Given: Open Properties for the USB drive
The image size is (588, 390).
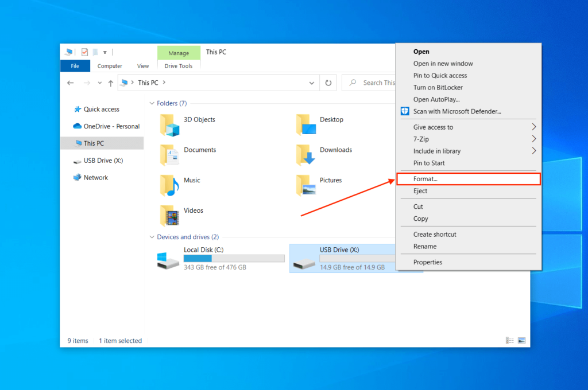Looking at the screenshot, I should coord(428,262).
